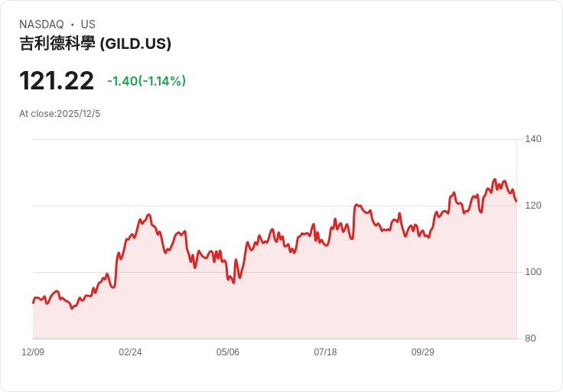Click the NASDAQ exchange label
Screen dimensions: 563x392
(41, 24)
